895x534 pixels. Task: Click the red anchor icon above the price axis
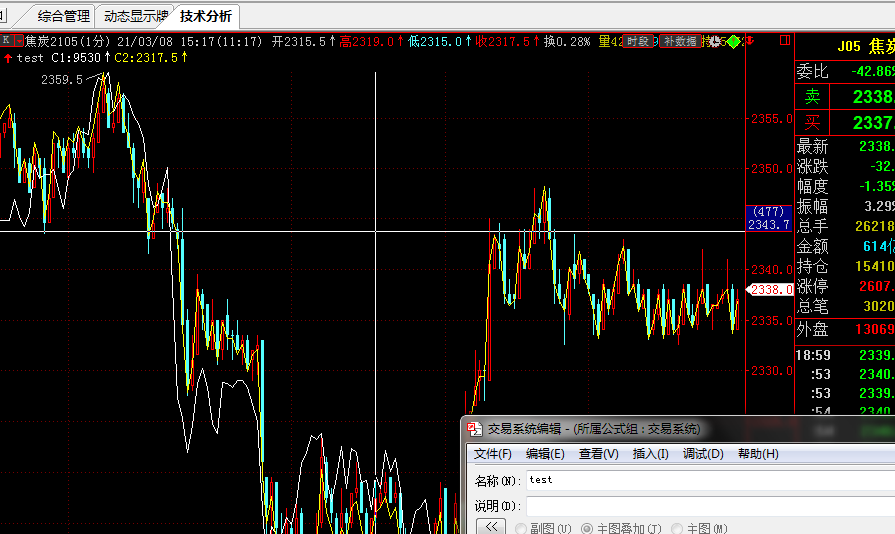click(x=750, y=41)
